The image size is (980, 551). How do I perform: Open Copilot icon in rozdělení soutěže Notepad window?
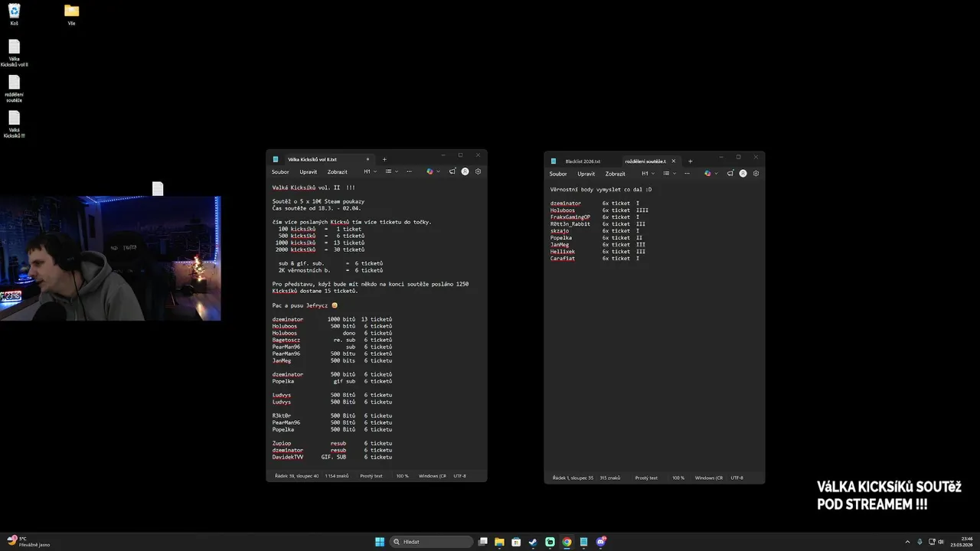pyautogui.click(x=707, y=173)
